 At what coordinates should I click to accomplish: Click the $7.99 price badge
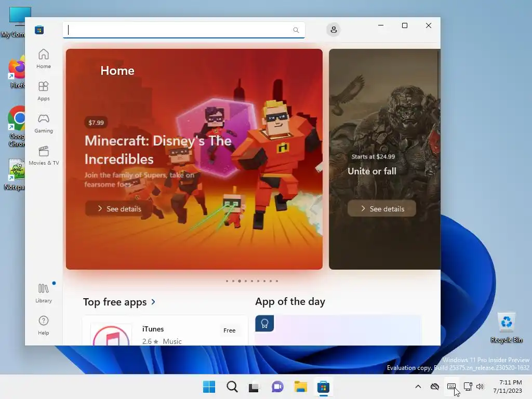tap(96, 123)
